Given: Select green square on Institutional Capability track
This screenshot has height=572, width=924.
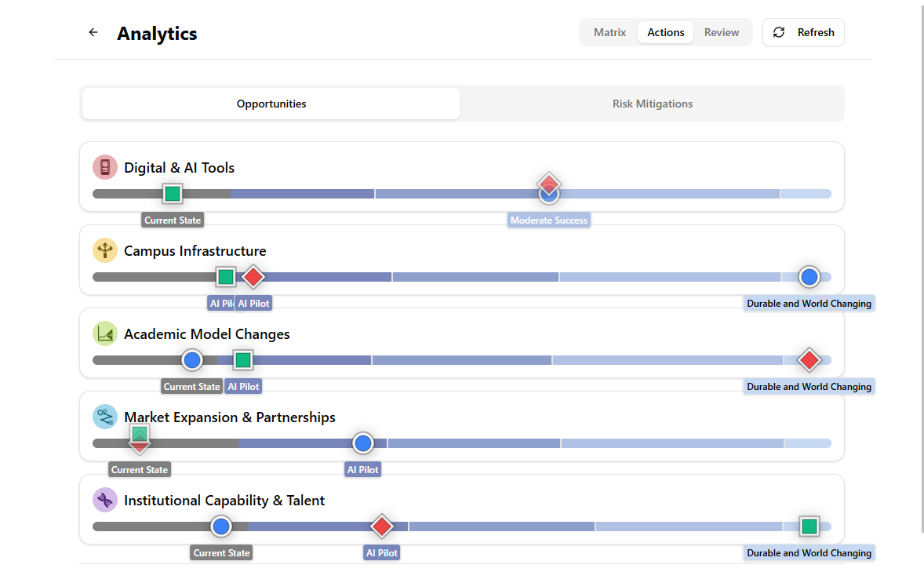Looking at the screenshot, I should [x=809, y=526].
